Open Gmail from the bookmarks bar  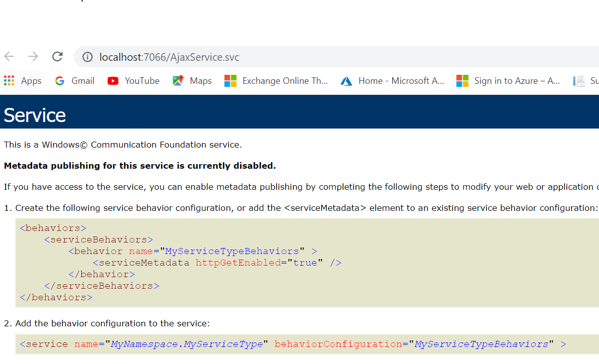pos(74,80)
